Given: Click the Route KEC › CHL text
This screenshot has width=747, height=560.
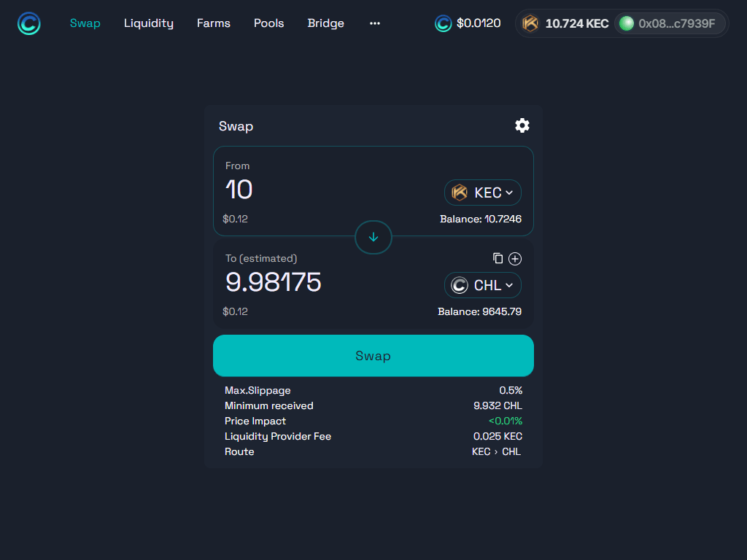Looking at the screenshot, I should pyautogui.click(x=496, y=451).
